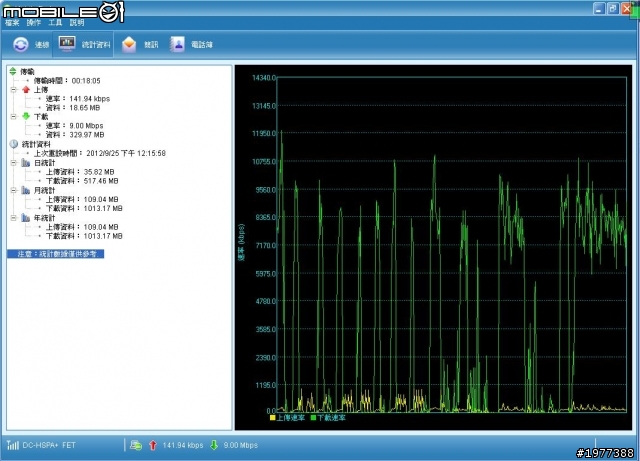
Task: Click the 9.00 Mbps status bar value
Action: point(241,445)
